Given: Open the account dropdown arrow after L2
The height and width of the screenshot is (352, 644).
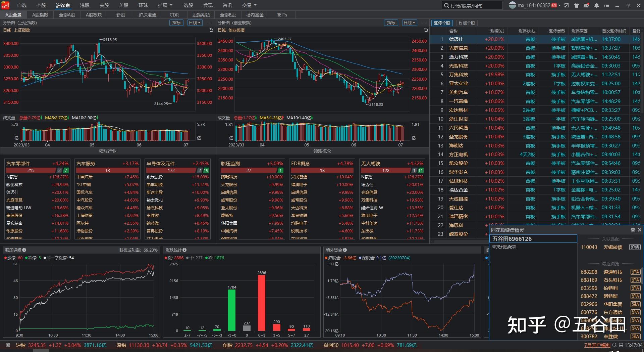Looking at the screenshot, I should tap(560, 5).
